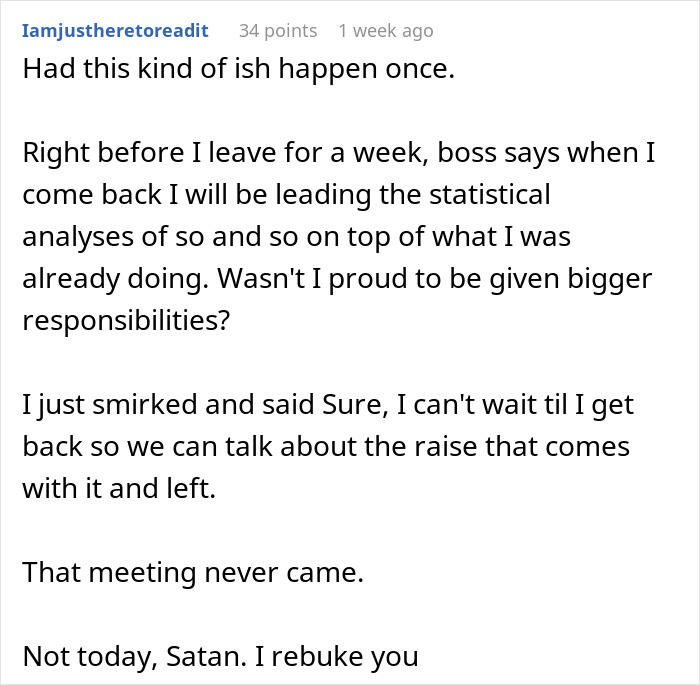Click the "1 week ago" timestamp
The image size is (700, 685).
[x=385, y=31]
